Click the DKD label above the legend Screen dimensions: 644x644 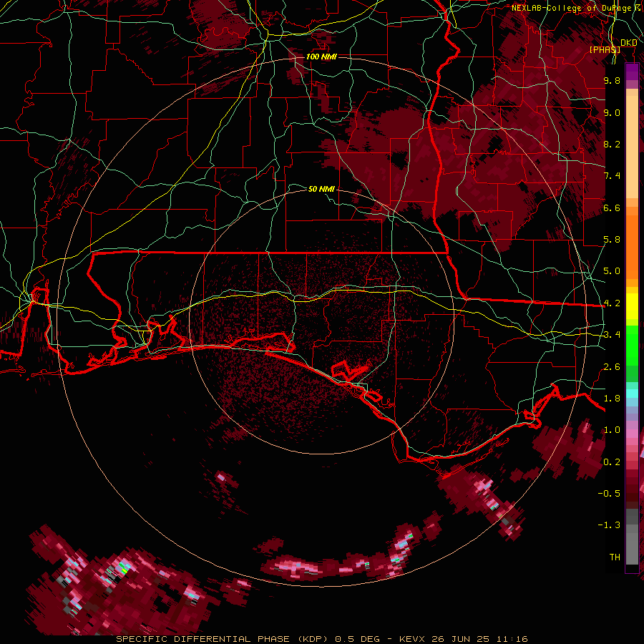629,42
